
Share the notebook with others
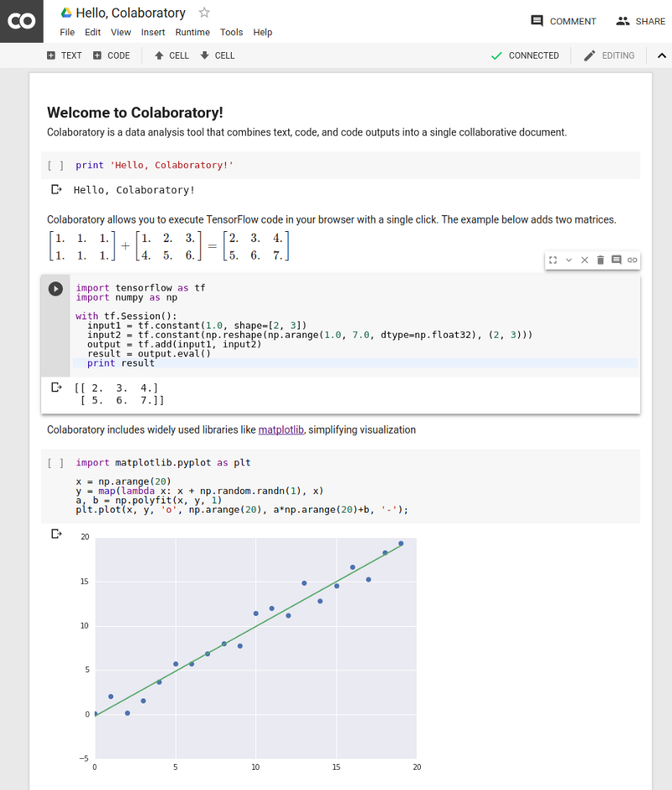tap(641, 21)
